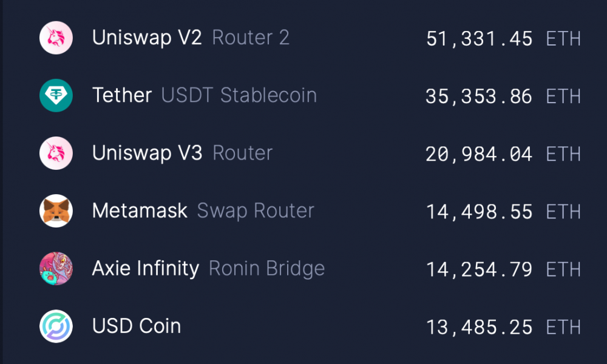
Task: Click the Swap Router label
Action: click(x=256, y=211)
